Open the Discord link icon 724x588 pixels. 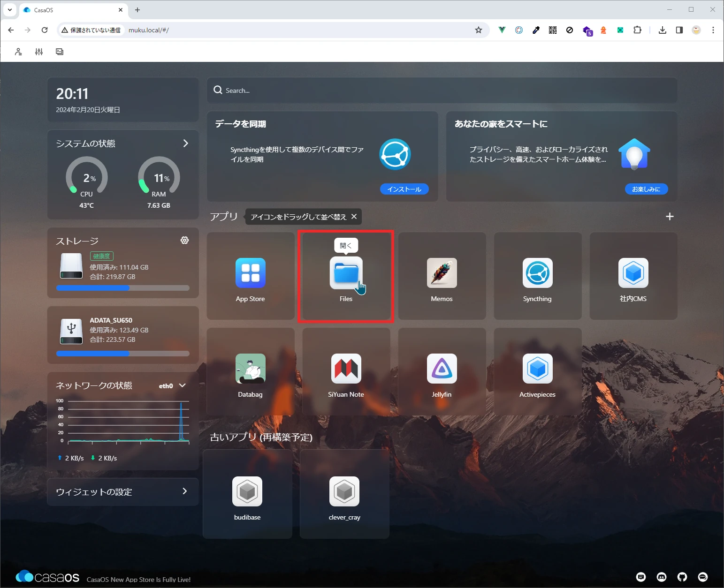pos(662,577)
